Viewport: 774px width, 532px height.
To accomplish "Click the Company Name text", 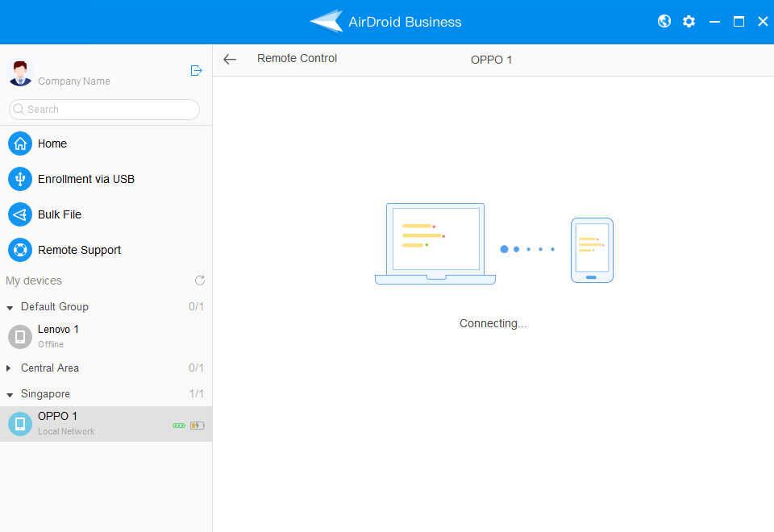I will [74, 81].
